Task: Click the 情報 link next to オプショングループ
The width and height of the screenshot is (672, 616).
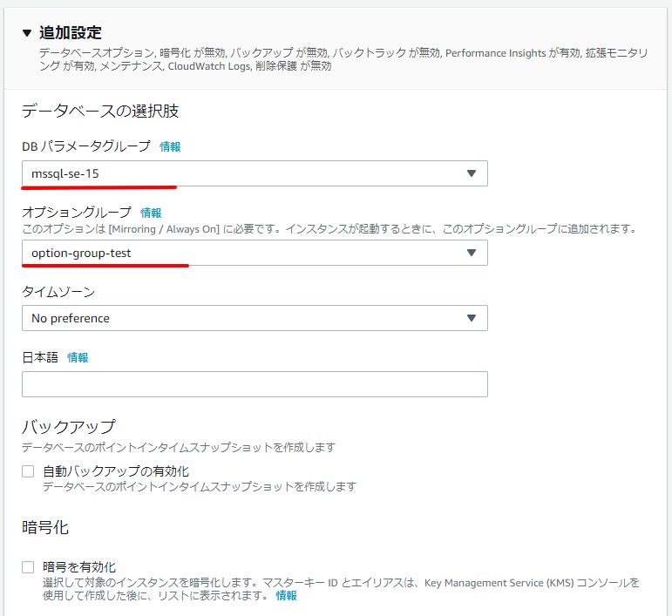Action: pyautogui.click(x=151, y=213)
